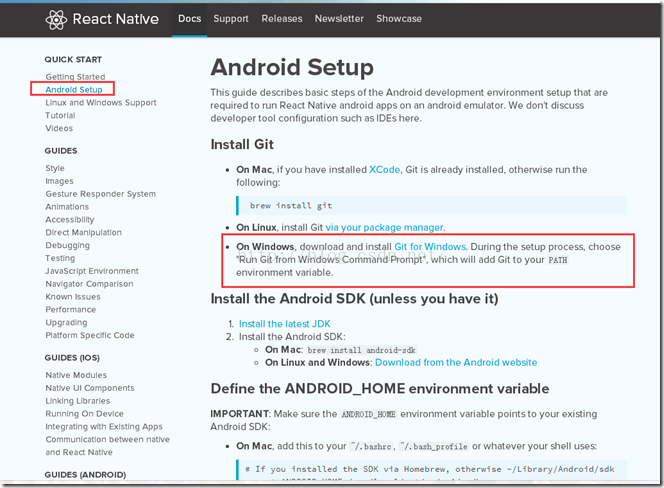Select Android Setup sidebar link
The image size is (664, 488).
pos(74,89)
